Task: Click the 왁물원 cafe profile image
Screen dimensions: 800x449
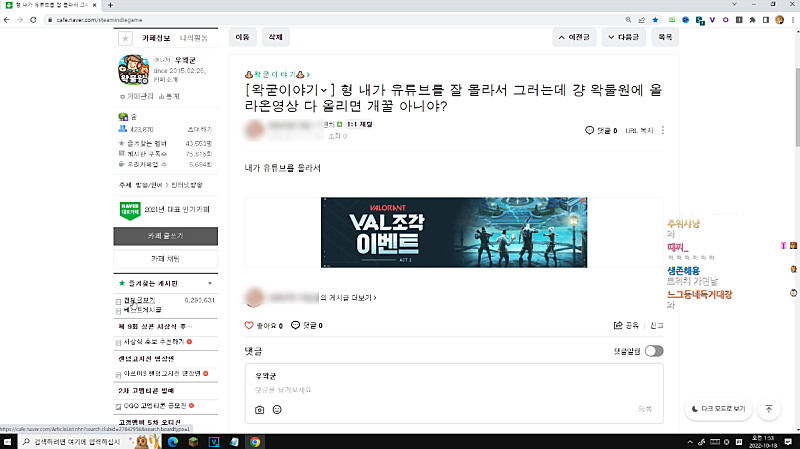Action: point(134,70)
